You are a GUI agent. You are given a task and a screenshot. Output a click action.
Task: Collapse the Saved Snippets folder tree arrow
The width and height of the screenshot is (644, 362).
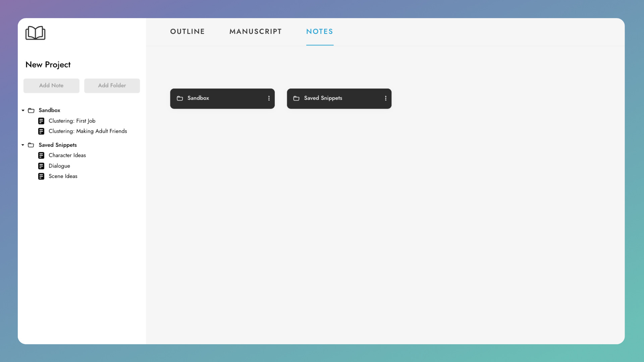point(23,145)
